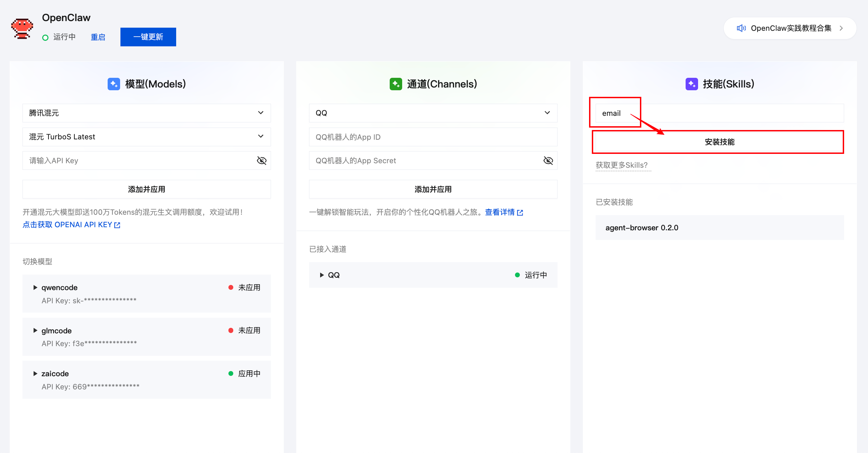Screen dimensions: 868x453
Task: Expand the zaicode model entry
Action: (35, 373)
